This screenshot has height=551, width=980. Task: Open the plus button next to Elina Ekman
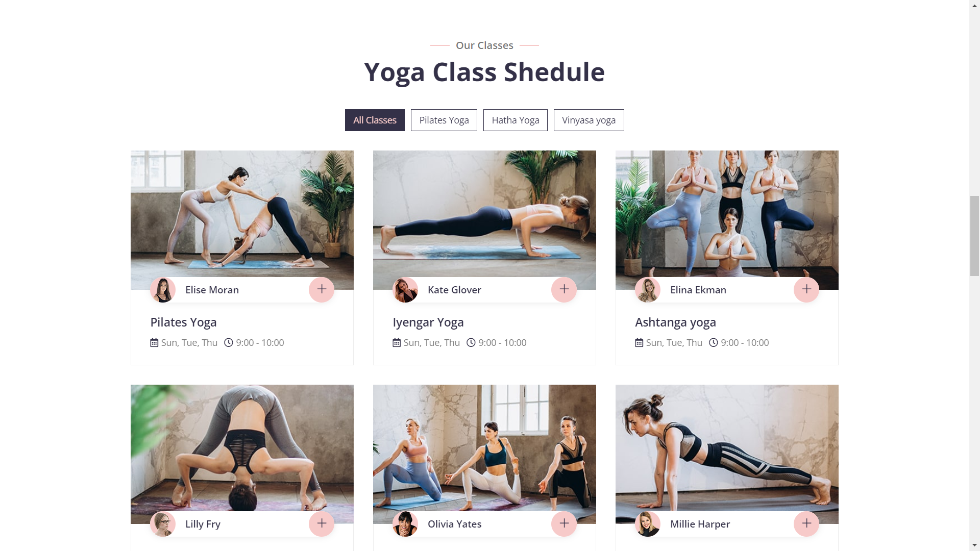(806, 290)
